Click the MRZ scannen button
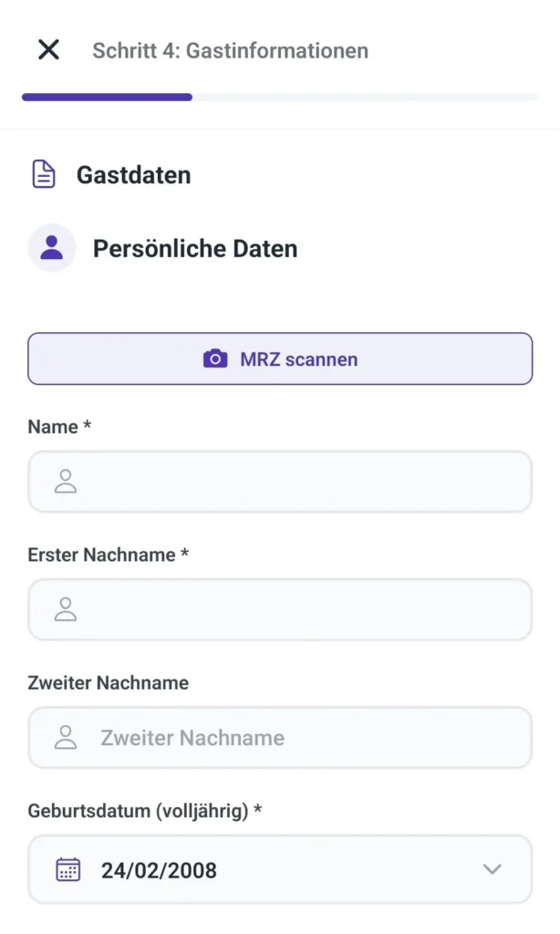 (x=280, y=358)
